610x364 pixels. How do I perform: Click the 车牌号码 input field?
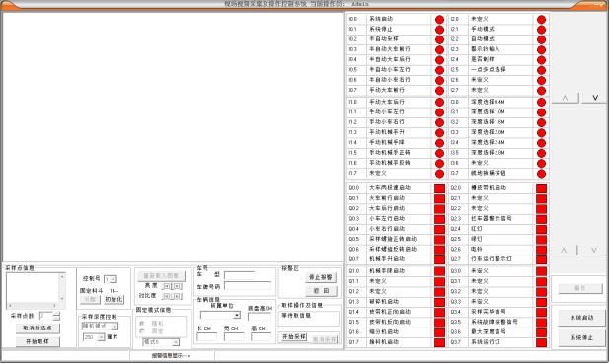248,286
